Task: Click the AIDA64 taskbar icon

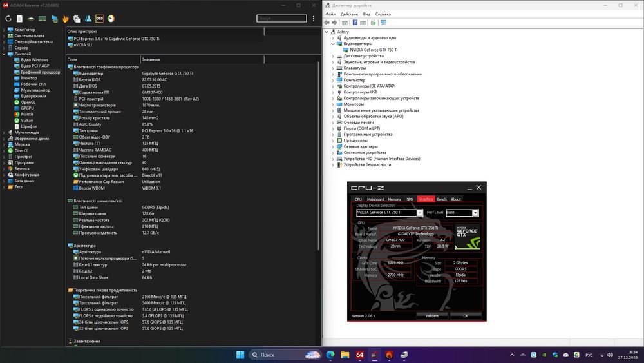Action: coord(360,355)
